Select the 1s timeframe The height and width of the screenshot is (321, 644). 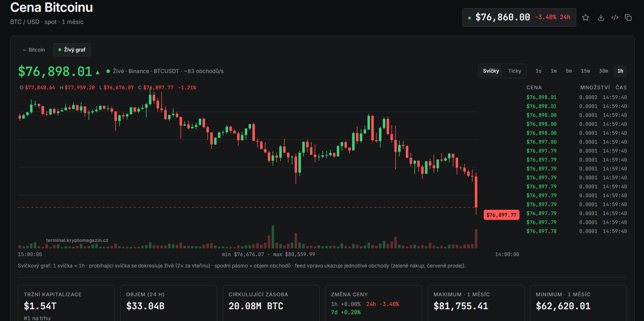[x=538, y=71]
